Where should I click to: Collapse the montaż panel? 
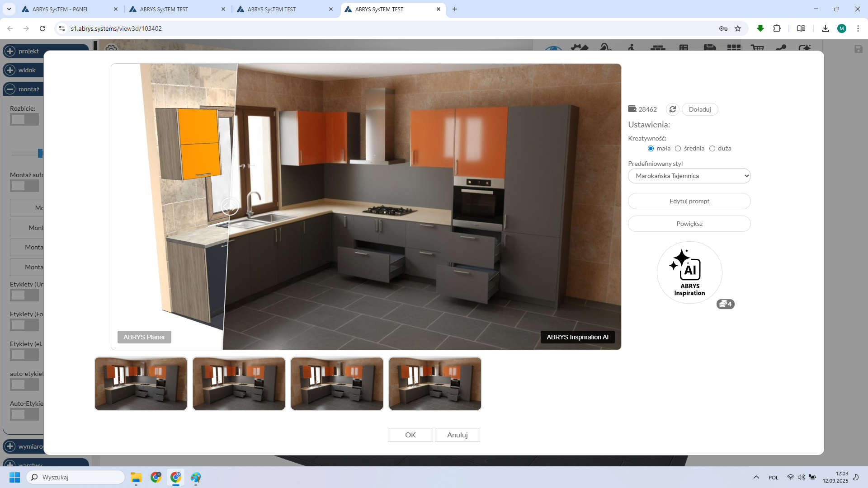pos(10,89)
